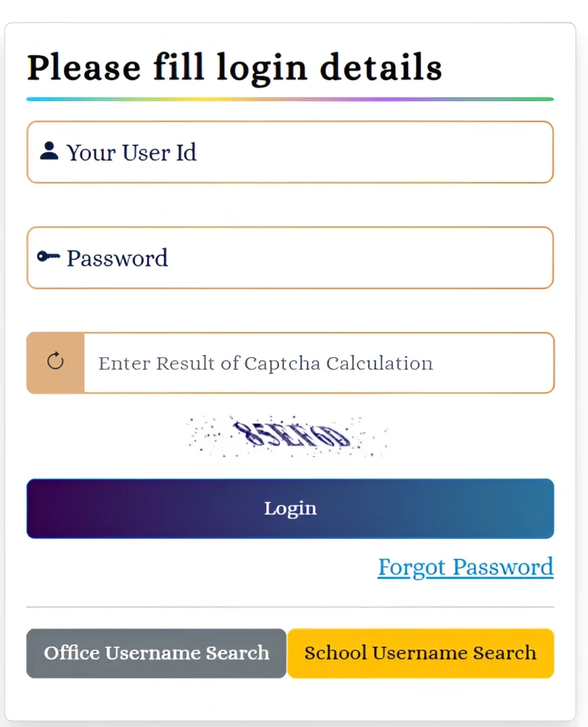Click the word "Office" on gray button

pyautogui.click(x=72, y=653)
